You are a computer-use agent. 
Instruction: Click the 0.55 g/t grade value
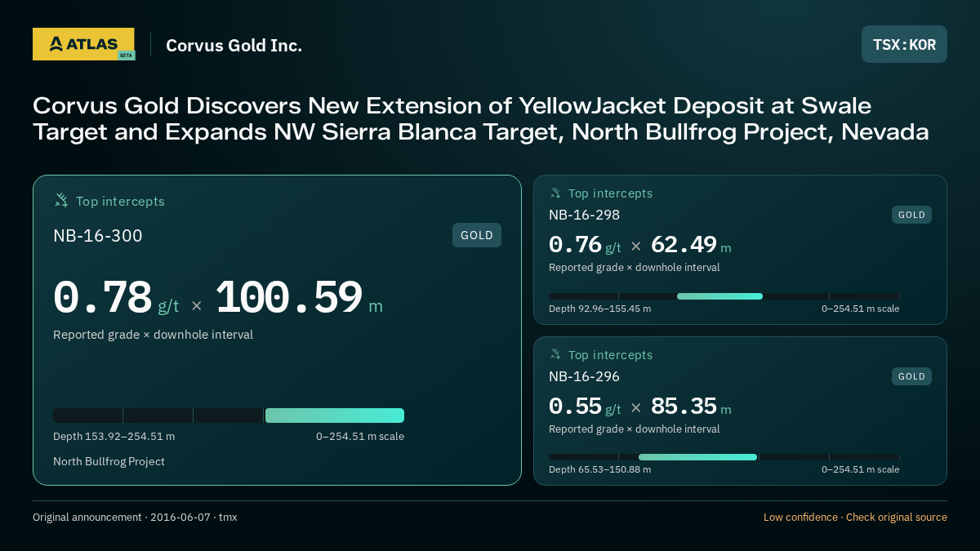tap(585, 407)
